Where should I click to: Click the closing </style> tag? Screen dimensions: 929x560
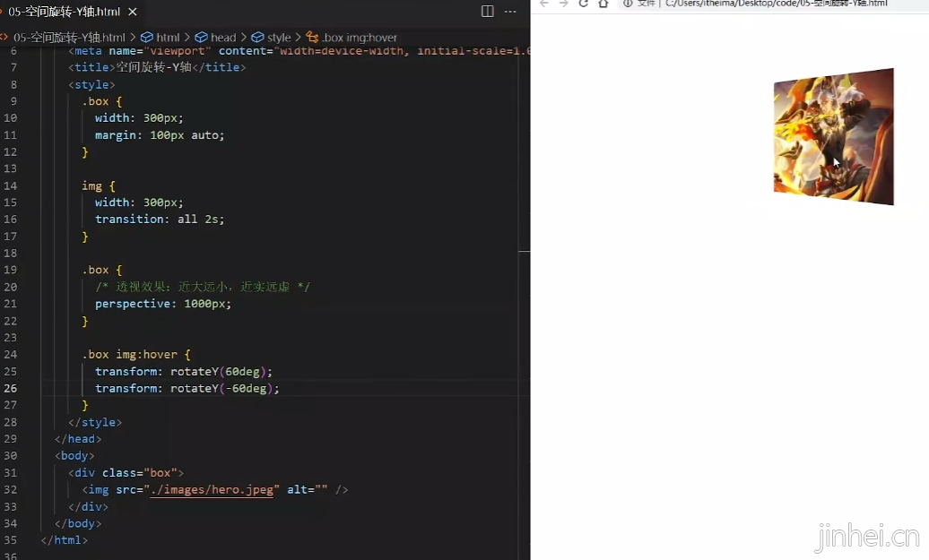click(95, 422)
